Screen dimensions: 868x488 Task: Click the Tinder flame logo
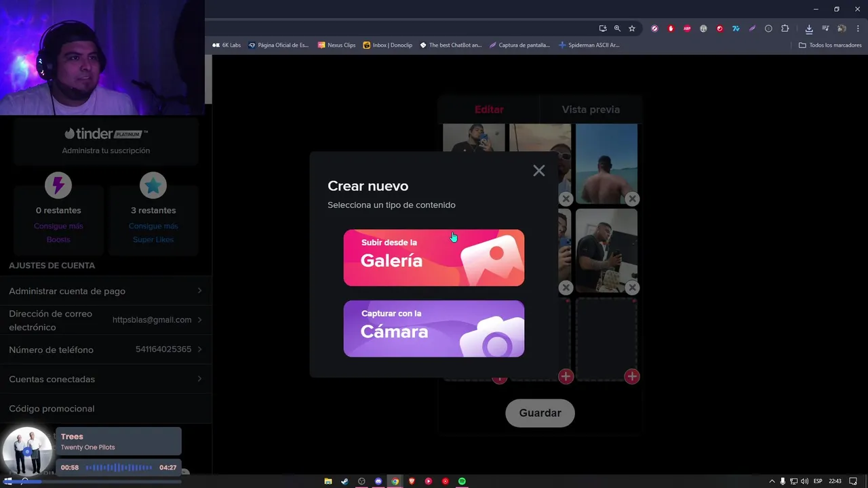[69, 134]
